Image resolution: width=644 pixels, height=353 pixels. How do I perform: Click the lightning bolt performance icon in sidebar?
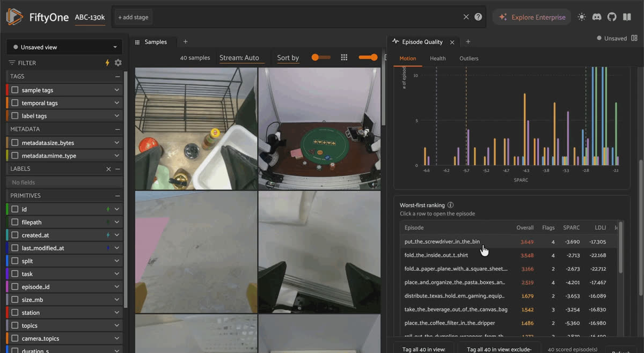point(107,63)
